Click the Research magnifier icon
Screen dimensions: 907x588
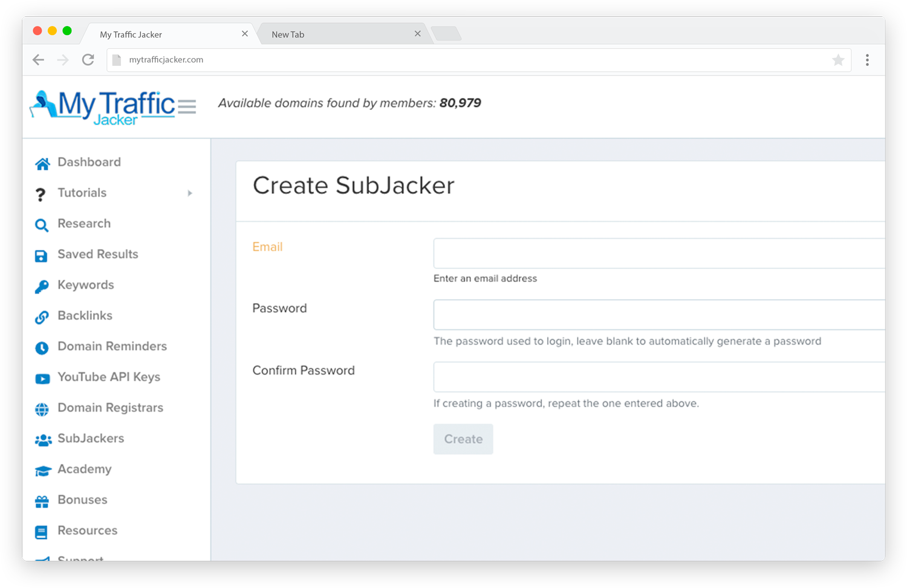click(41, 225)
